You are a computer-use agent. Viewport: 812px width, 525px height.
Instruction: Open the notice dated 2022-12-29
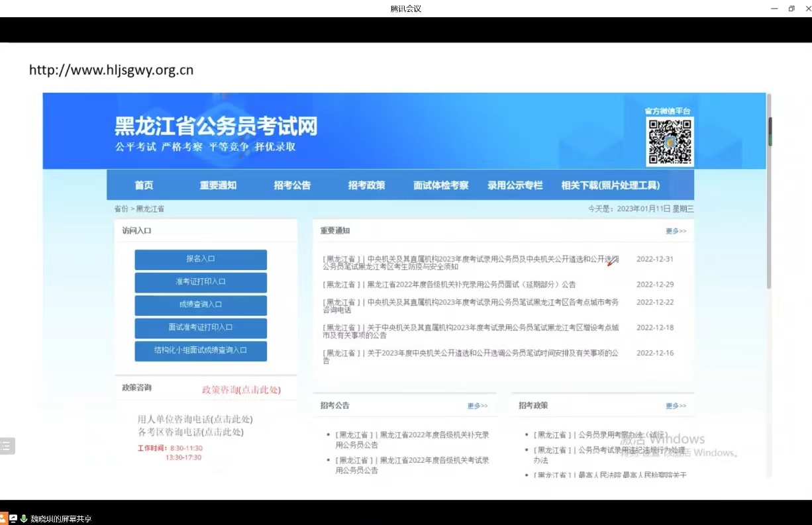449,285
